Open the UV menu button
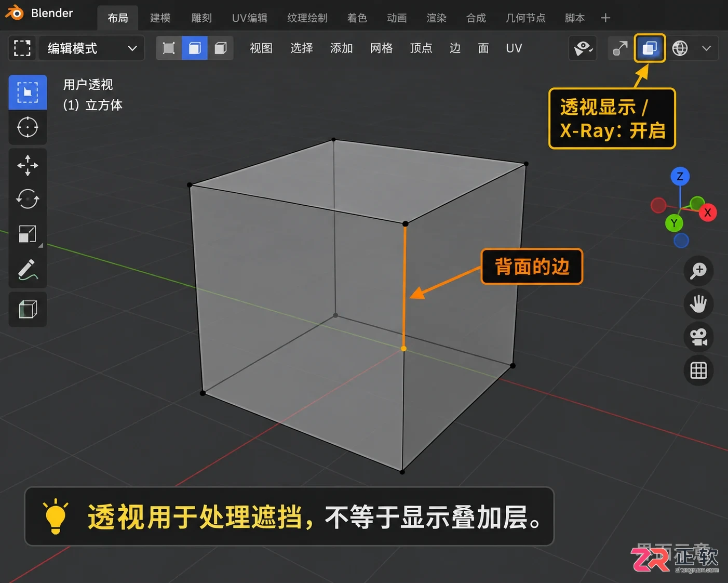The height and width of the screenshot is (583, 728). (x=514, y=48)
